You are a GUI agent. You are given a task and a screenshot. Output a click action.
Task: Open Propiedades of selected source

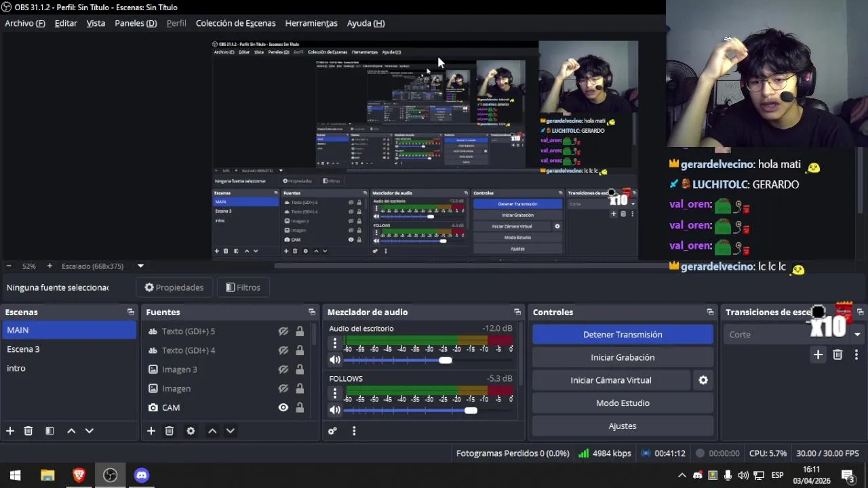[174, 287]
